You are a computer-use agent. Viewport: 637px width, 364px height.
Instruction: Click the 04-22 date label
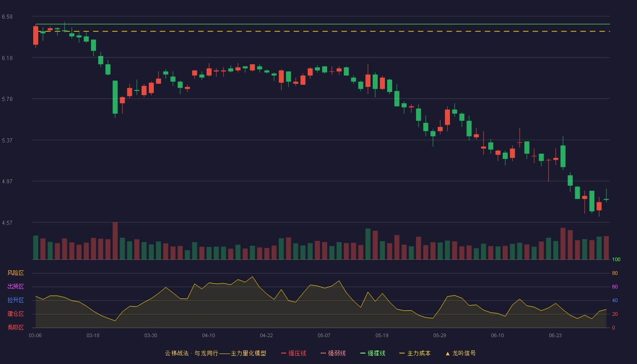tap(266, 335)
